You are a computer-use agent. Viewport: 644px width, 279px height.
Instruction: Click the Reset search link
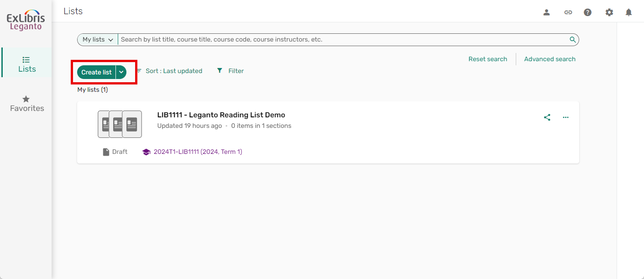click(487, 59)
